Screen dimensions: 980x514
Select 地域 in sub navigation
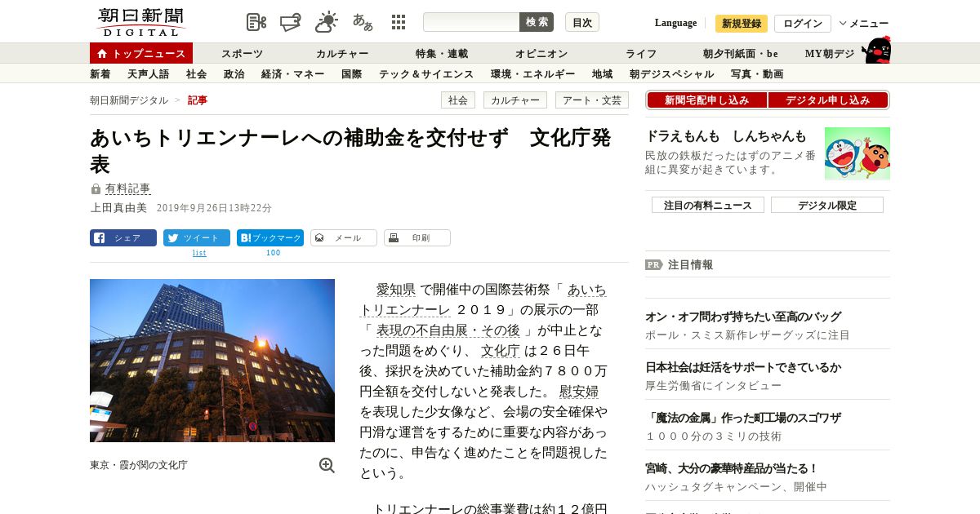coord(603,74)
